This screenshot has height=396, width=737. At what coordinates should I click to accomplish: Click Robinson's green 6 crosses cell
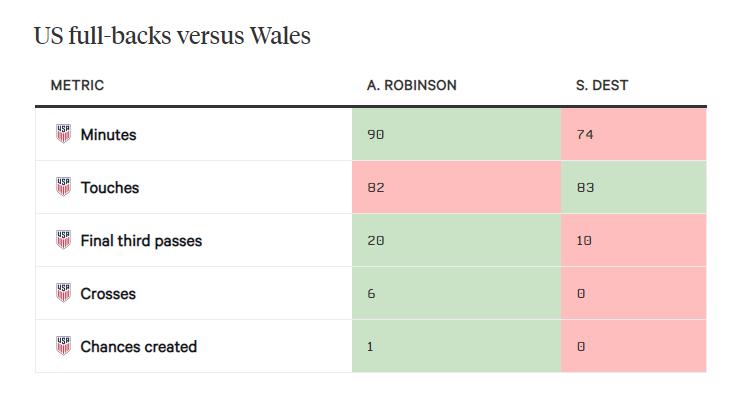pyautogui.click(x=456, y=294)
